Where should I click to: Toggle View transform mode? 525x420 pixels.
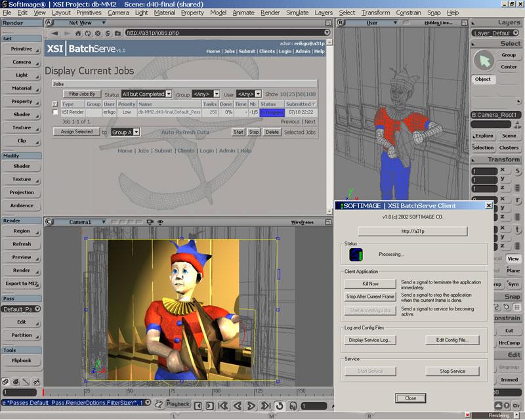(513, 259)
